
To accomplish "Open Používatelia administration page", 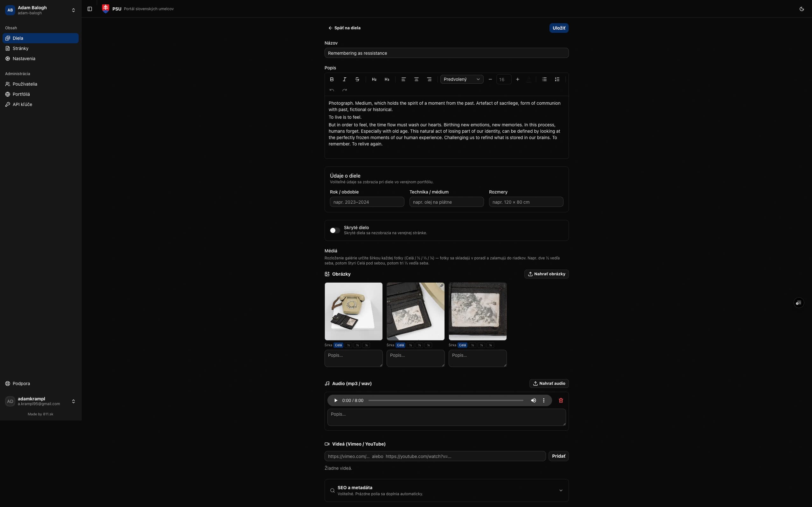I will click(x=40, y=84).
